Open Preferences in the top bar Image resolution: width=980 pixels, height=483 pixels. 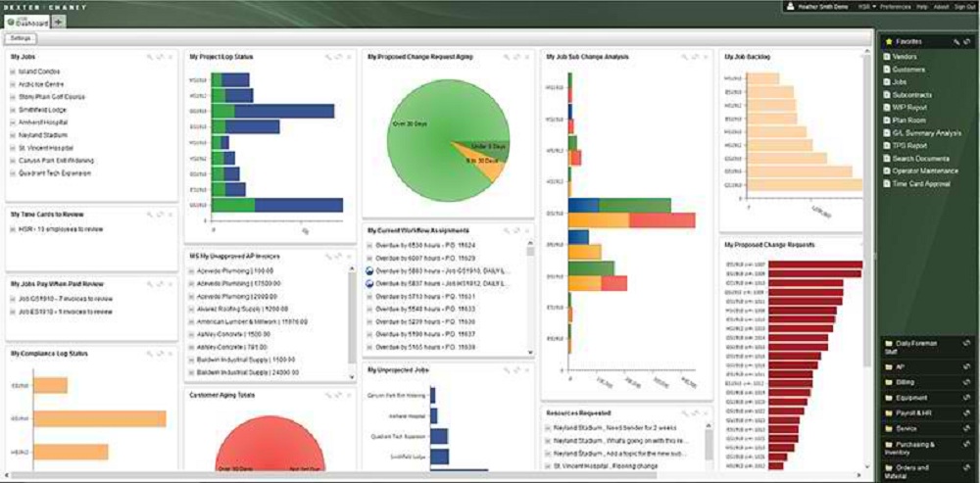(895, 7)
